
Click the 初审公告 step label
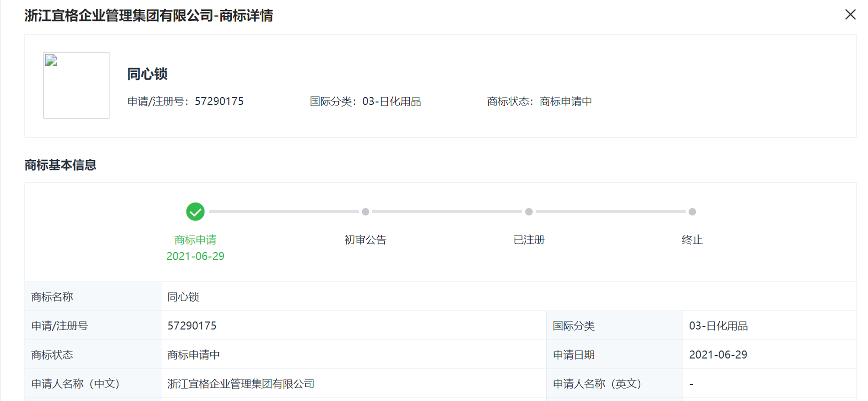tap(365, 240)
